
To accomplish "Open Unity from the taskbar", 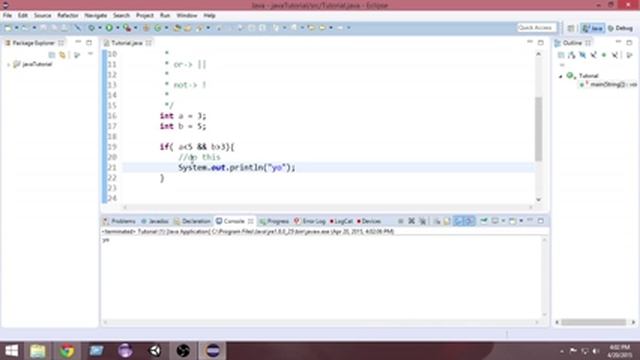I will [155, 351].
